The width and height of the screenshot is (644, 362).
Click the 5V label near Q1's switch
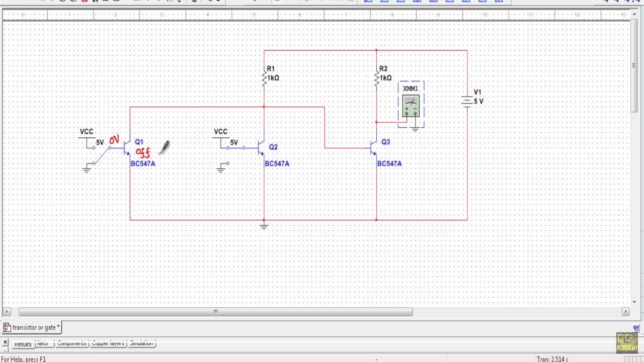tap(100, 143)
